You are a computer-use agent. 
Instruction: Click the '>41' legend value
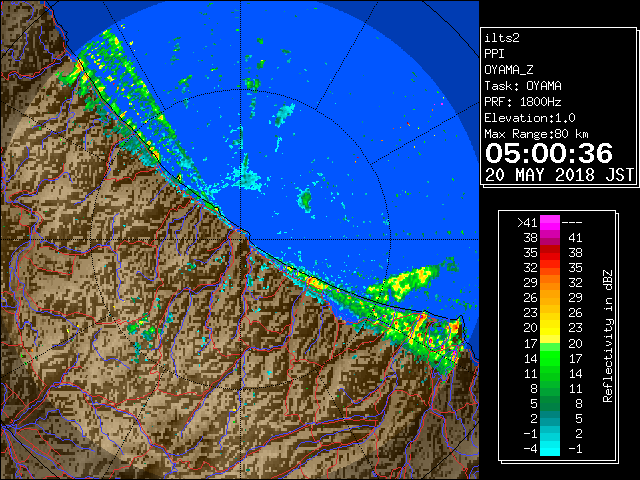tap(527, 222)
